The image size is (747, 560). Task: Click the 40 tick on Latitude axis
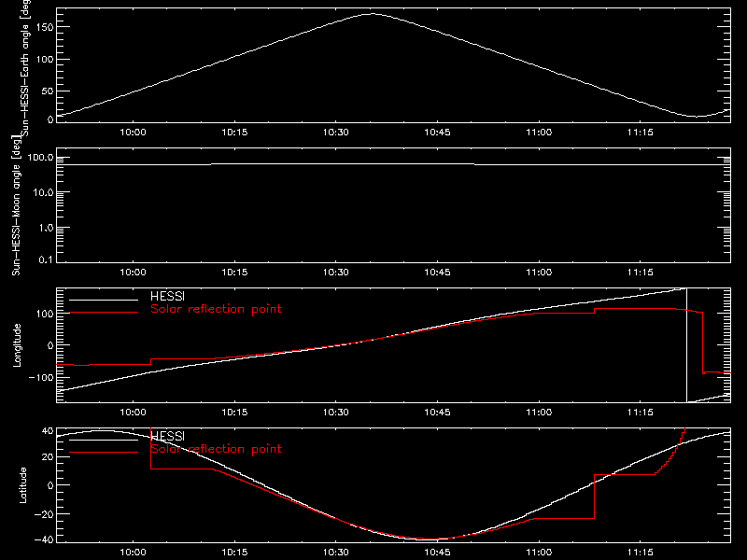(x=48, y=431)
